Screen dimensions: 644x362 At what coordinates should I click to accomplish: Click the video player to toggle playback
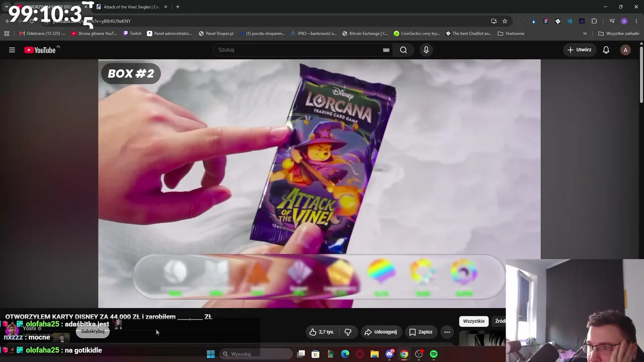(x=319, y=184)
